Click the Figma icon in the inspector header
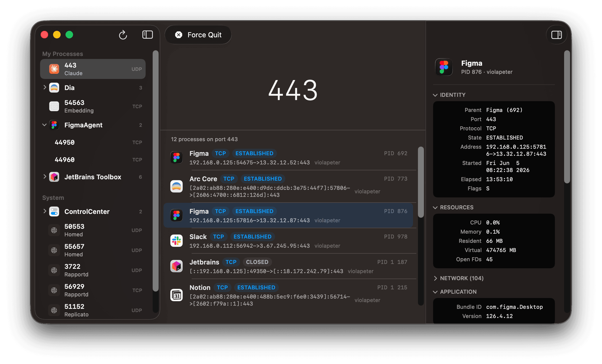602x364 pixels. (x=444, y=67)
